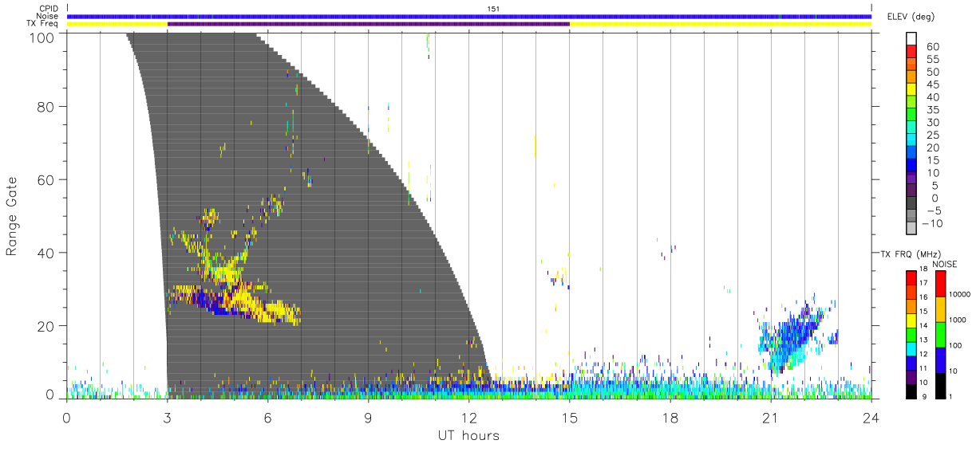Click the NOISE colorbar label '10000'
This screenshot has width=980, height=452.
pyautogui.click(x=959, y=294)
